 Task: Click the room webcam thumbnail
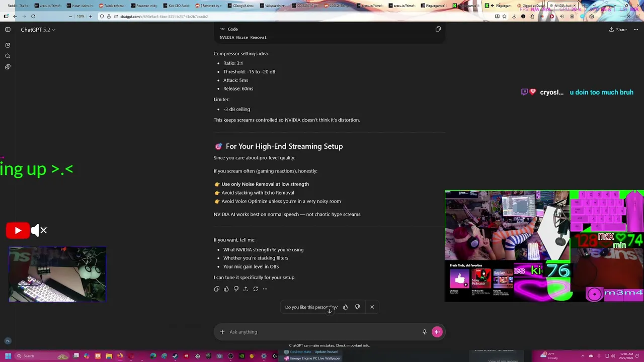click(x=507, y=226)
